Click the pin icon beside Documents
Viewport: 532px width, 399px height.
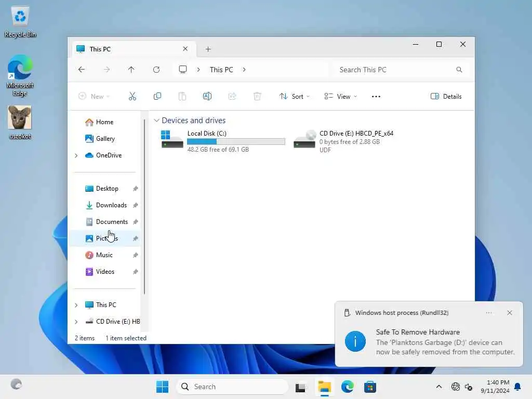(136, 222)
